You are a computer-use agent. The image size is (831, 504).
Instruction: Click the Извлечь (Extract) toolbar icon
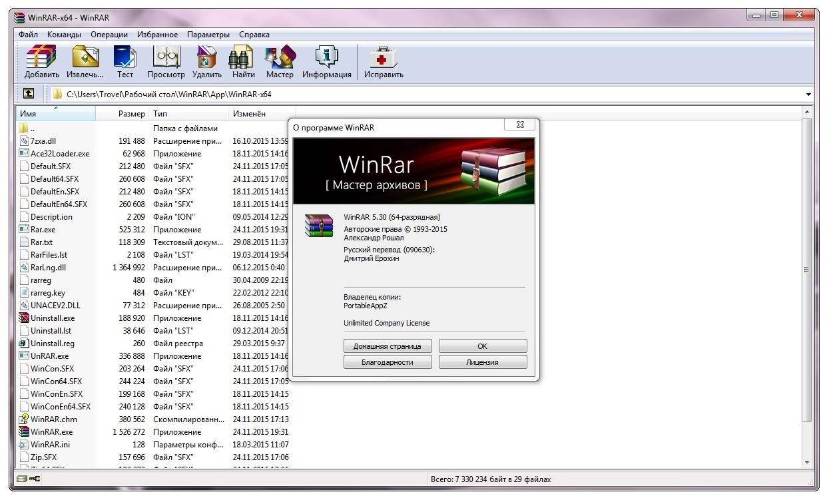pyautogui.click(x=86, y=57)
